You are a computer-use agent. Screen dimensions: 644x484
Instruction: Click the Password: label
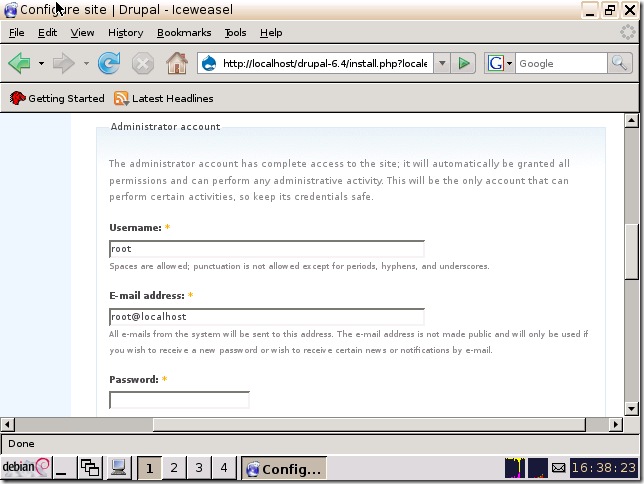[133, 380]
